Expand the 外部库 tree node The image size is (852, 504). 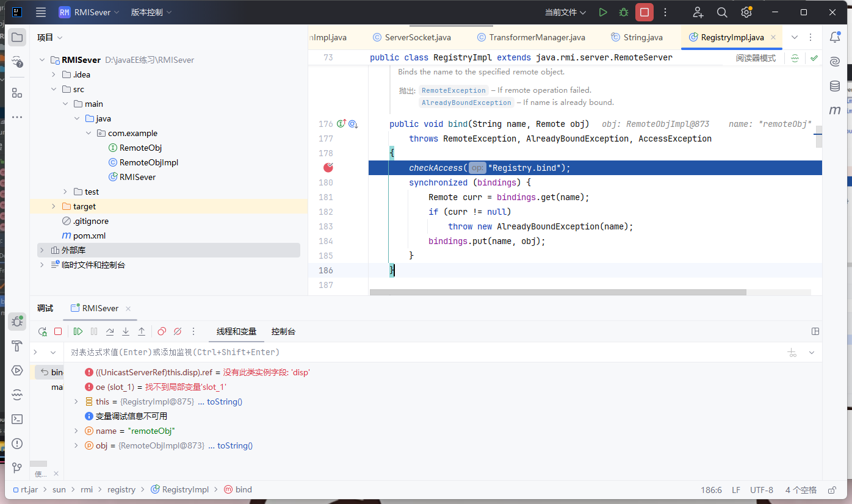pos(42,250)
